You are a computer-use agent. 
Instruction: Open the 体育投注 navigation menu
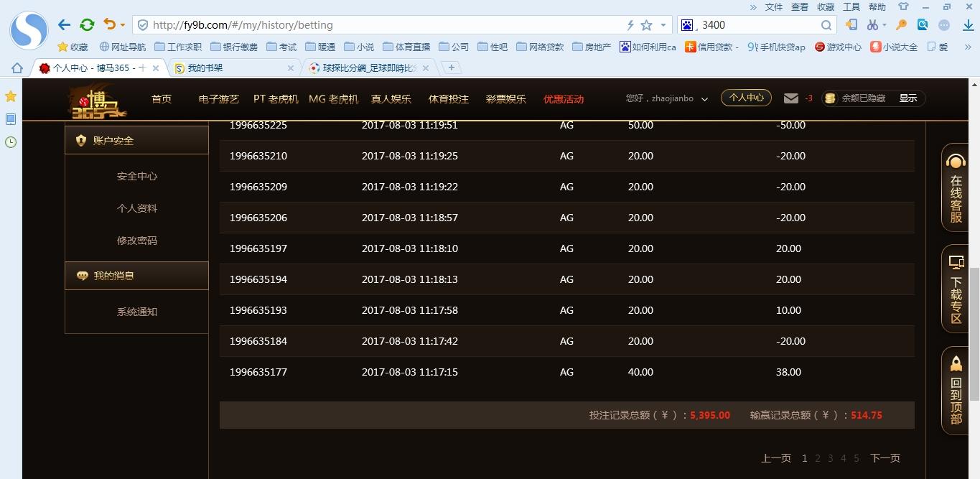pos(448,99)
